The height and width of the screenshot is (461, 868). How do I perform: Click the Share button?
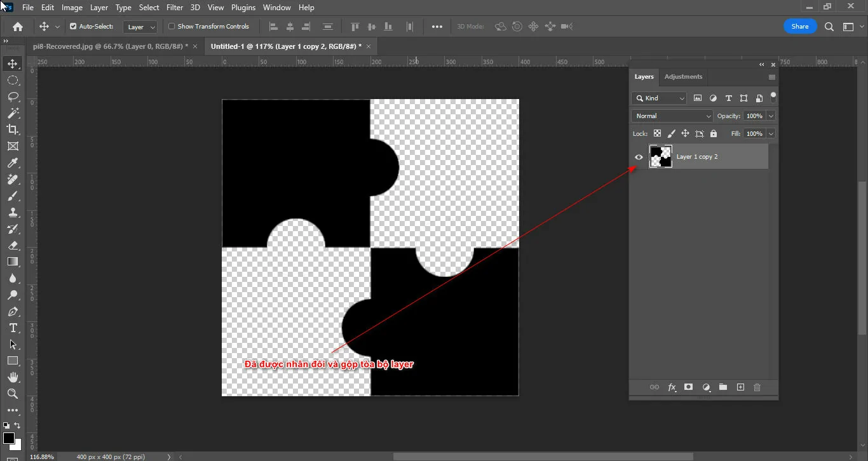(800, 26)
